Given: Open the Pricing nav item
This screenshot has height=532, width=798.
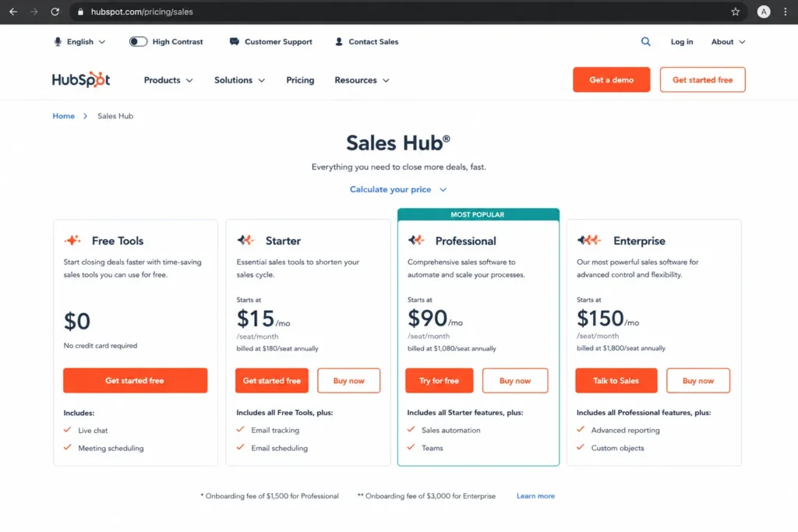Looking at the screenshot, I should click(x=300, y=80).
